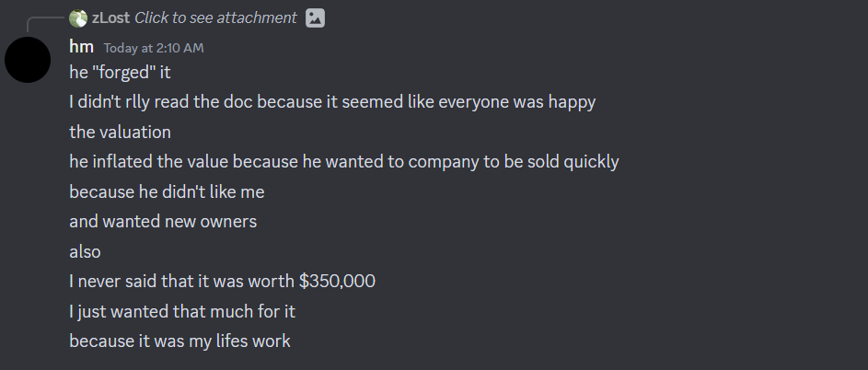The width and height of the screenshot is (868, 370).
Task: Click the message "also"
Action: pos(85,251)
